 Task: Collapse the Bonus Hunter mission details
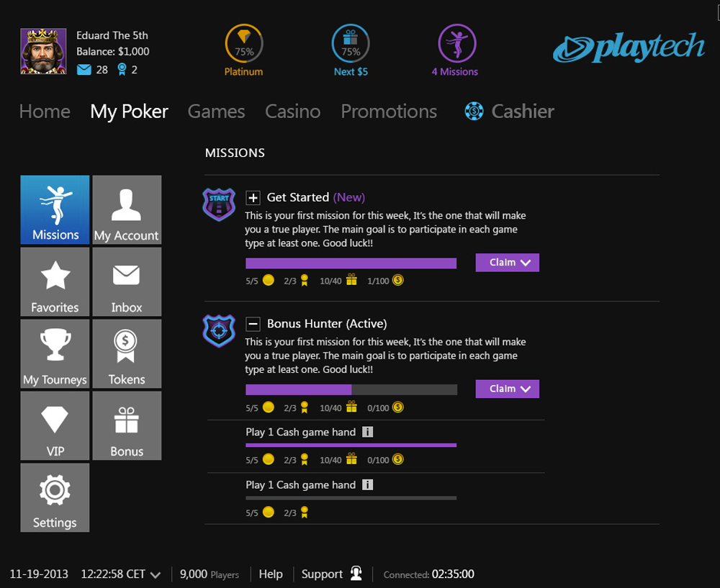(x=253, y=323)
